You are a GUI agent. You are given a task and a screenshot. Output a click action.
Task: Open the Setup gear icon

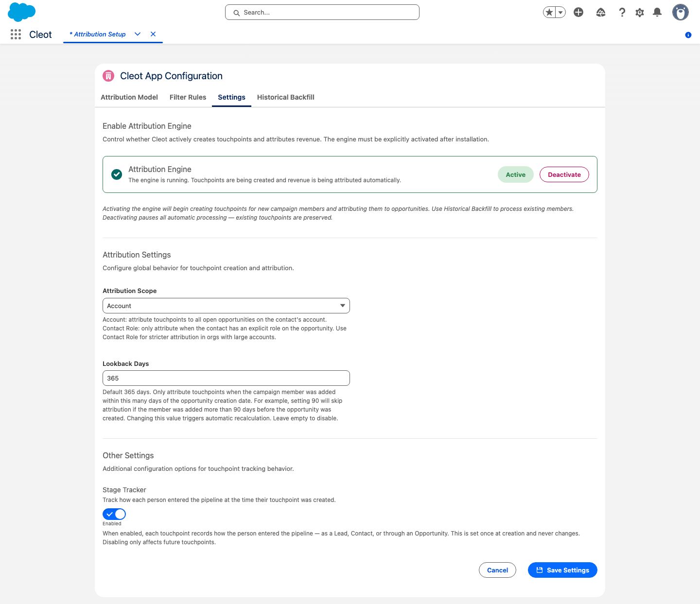click(x=640, y=12)
